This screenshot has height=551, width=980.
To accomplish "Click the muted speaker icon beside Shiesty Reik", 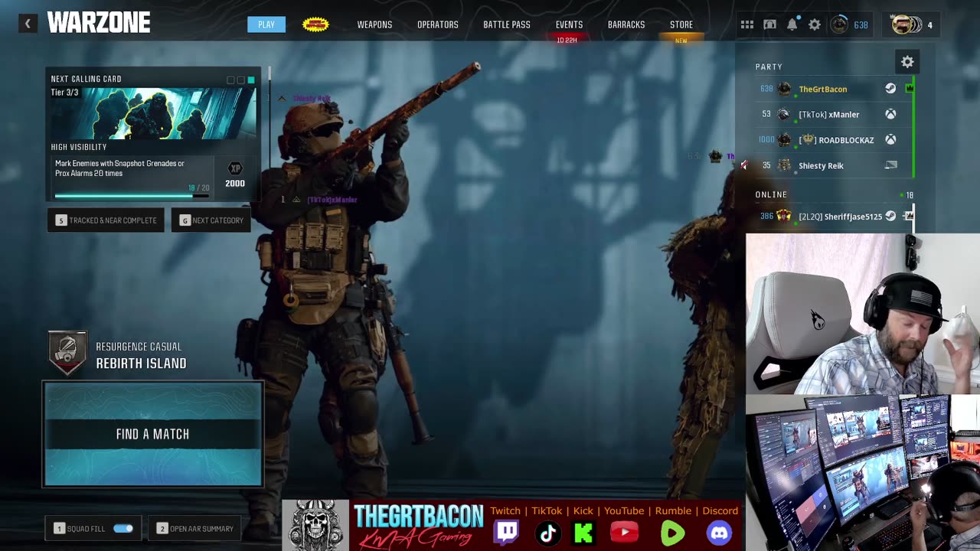I will tap(743, 165).
